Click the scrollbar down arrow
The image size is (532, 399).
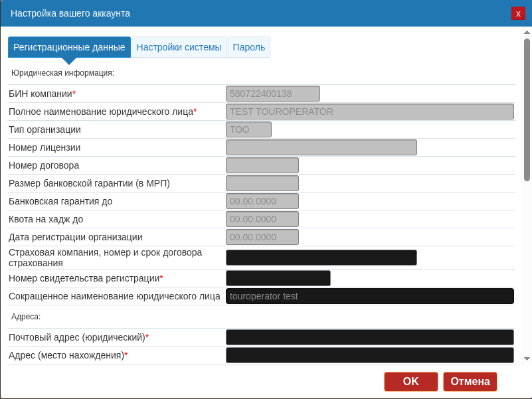[x=527, y=359]
